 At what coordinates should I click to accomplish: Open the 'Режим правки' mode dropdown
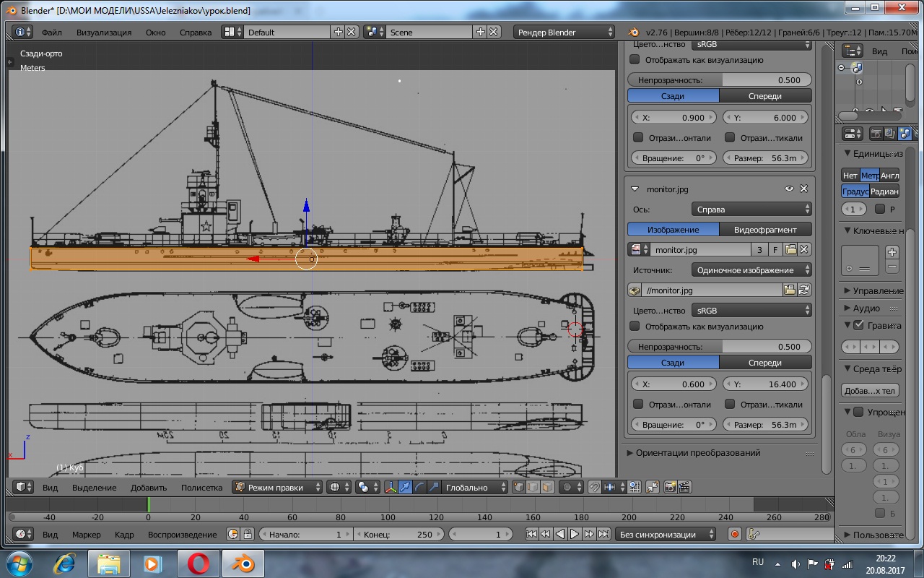click(278, 488)
